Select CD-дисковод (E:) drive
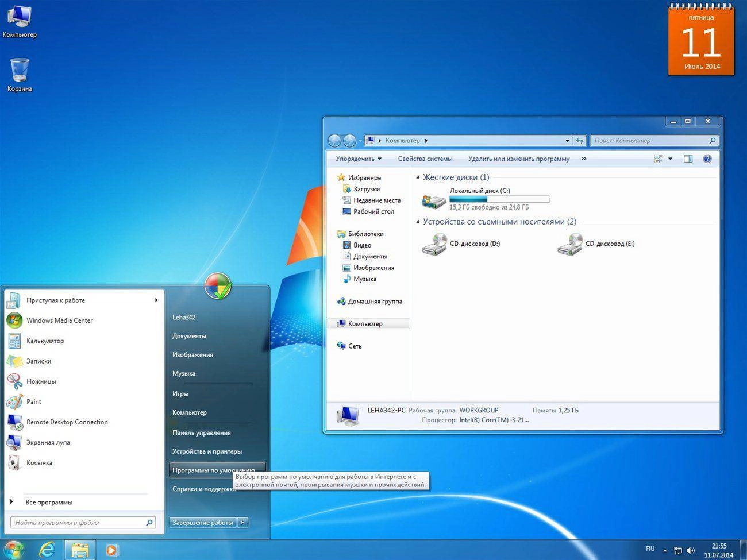This screenshot has height=560, width=747. (x=596, y=244)
